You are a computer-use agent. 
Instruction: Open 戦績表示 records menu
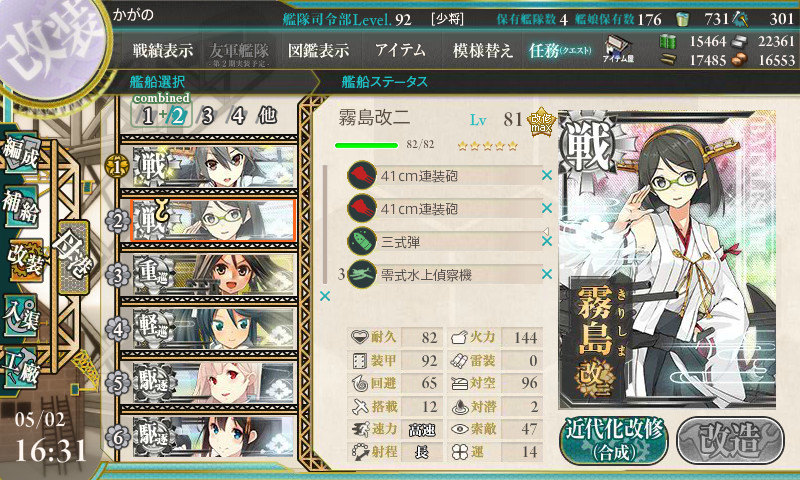tap(163, 50)
